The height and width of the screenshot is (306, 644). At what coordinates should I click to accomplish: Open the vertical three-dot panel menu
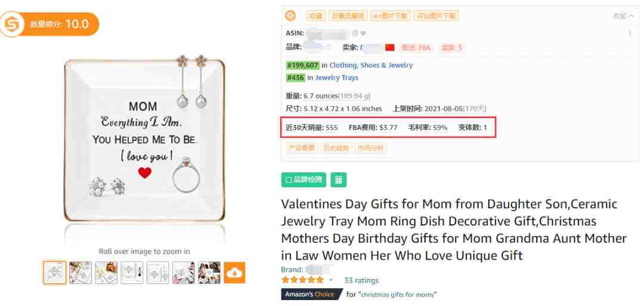(630, 33)
